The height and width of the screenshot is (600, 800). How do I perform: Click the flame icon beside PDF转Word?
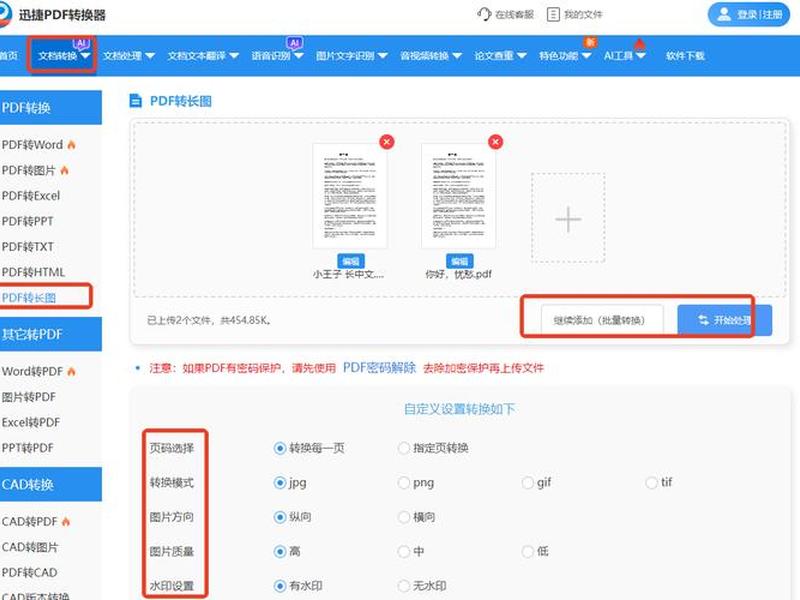[71, 145]
